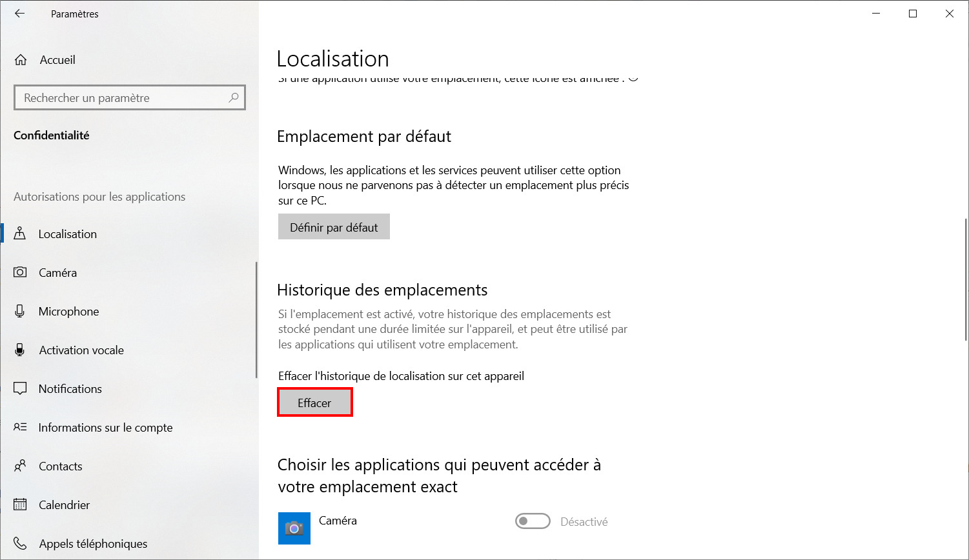Focus the Rechercher un paramètre field
Image resolution: width=969 pixels, height=560 pixels.
tap(129, 98)
